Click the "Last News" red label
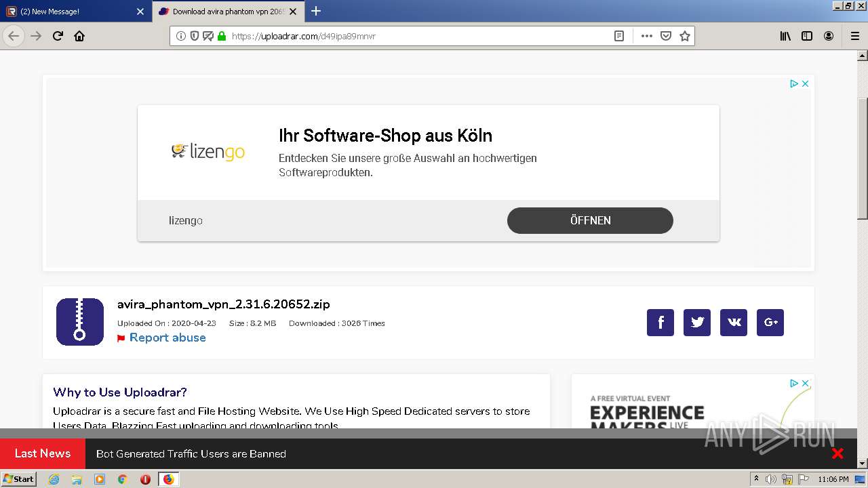 (43, 453)
